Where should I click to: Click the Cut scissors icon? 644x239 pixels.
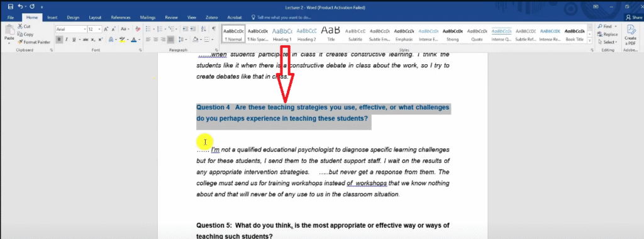coord(20,26)
